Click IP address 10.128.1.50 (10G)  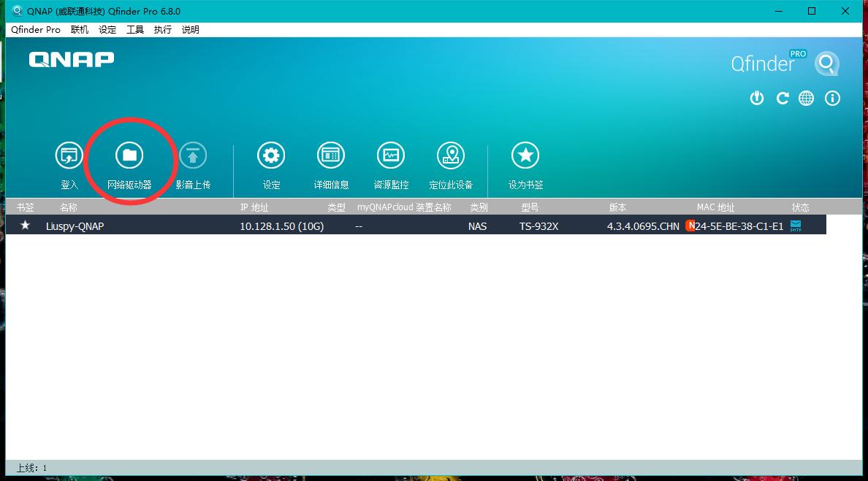point(282,226)
